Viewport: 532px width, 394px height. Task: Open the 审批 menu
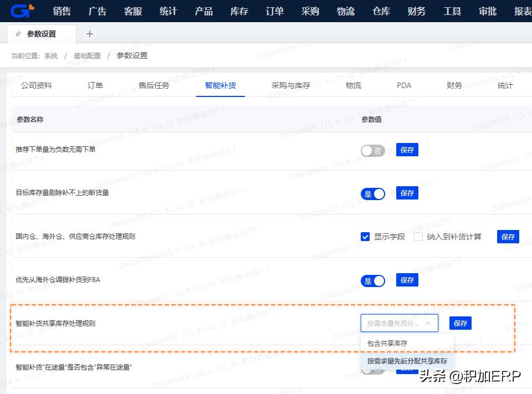pyautogui.click(x=487, y=11)
